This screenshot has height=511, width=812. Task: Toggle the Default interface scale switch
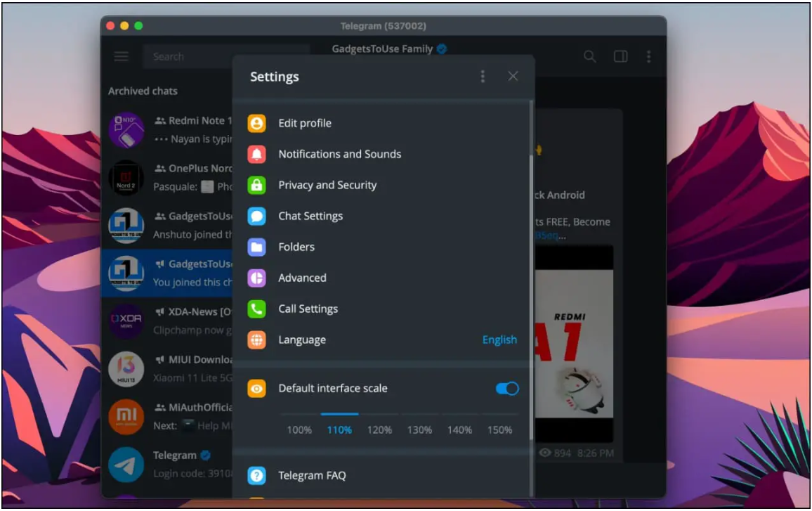tap(507, 389)
